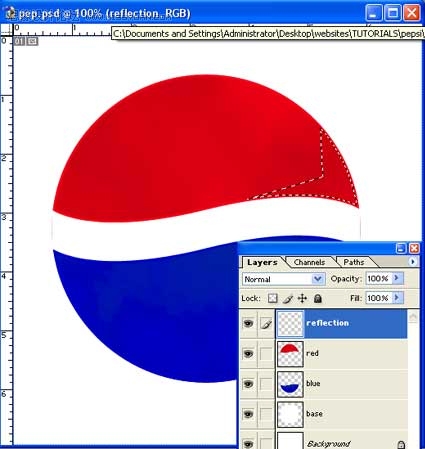Click Layers panel scrollbar up arrow

tap(413, 316)
